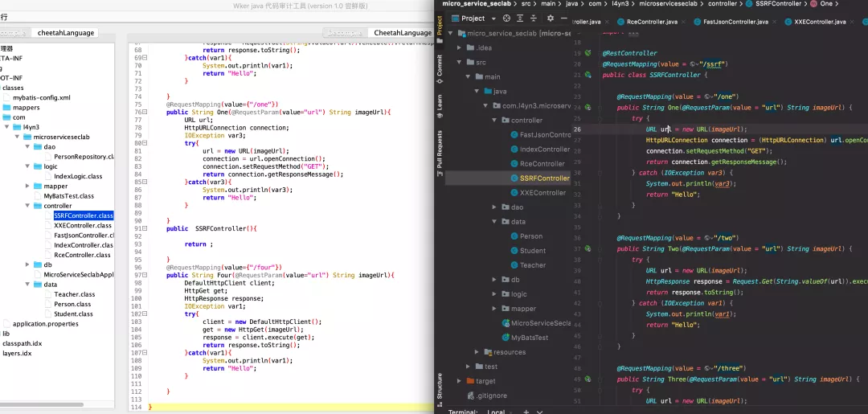Viewport: 868px width, 414px height.
Task: Click the horizontal scrollbar of Wker file tree
Action: [42, 404]
